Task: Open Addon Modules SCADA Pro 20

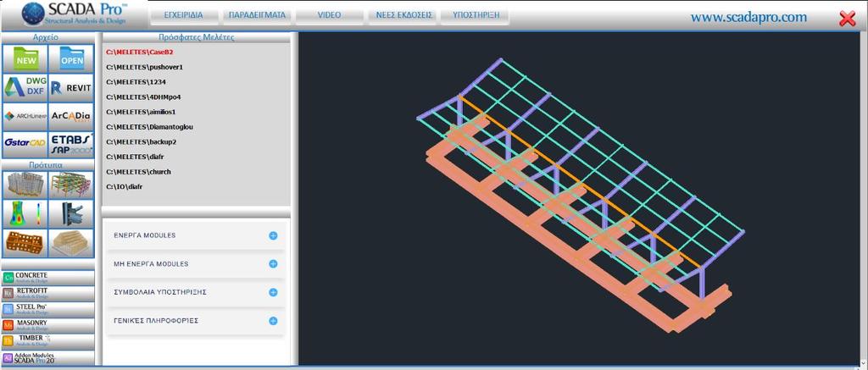Action: coord(48,357)
